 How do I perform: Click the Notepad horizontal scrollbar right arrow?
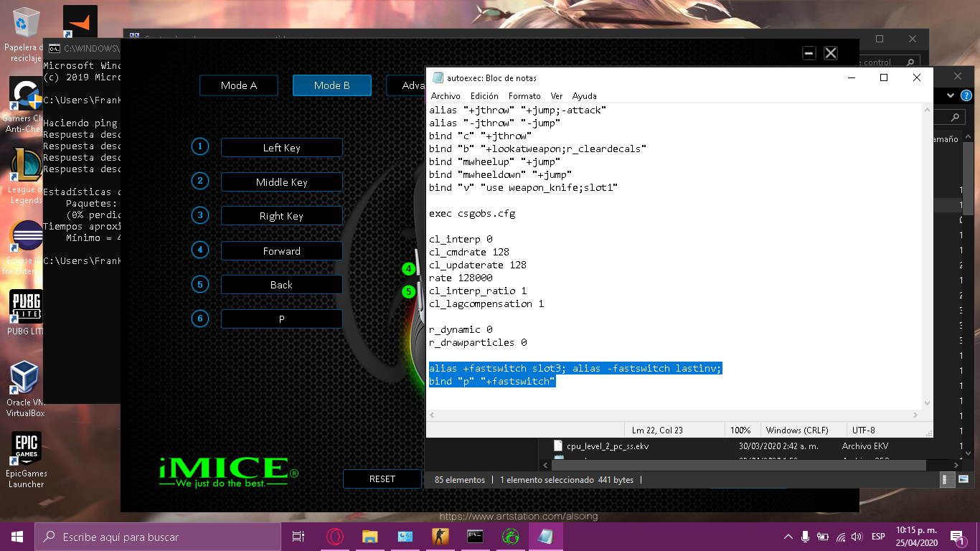(915, 415)
